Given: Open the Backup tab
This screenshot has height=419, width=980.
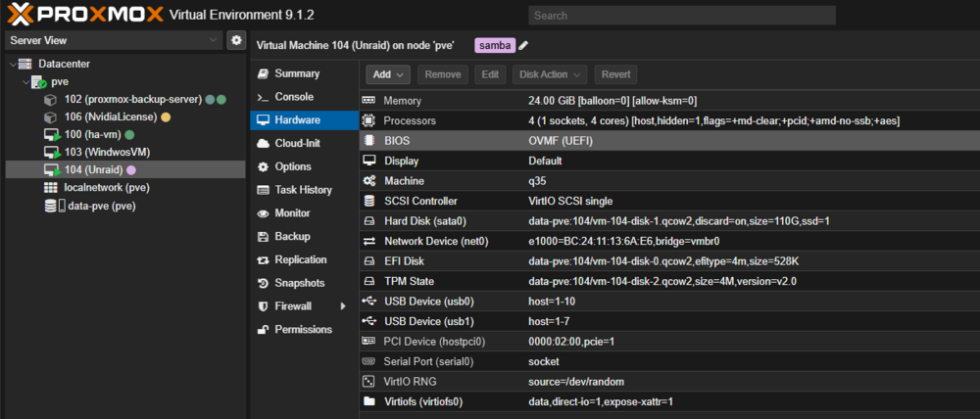Looking at the screenshot, I should (304, 237).
